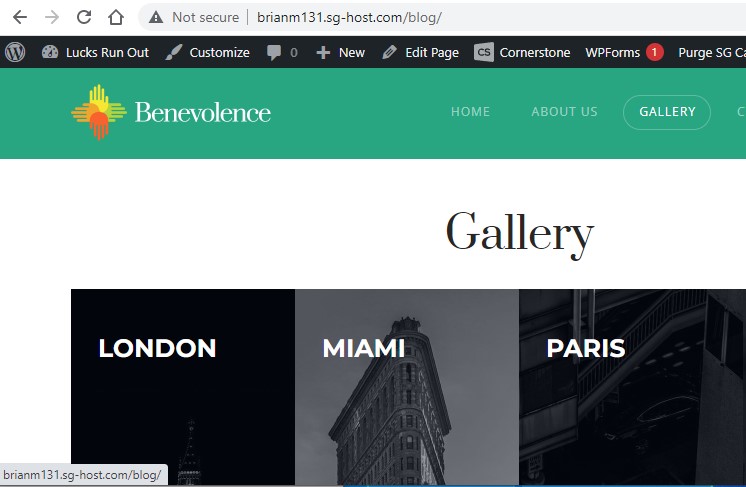Click the Not secure warning icon
This screenshot has width=746, height=487.
156,17
